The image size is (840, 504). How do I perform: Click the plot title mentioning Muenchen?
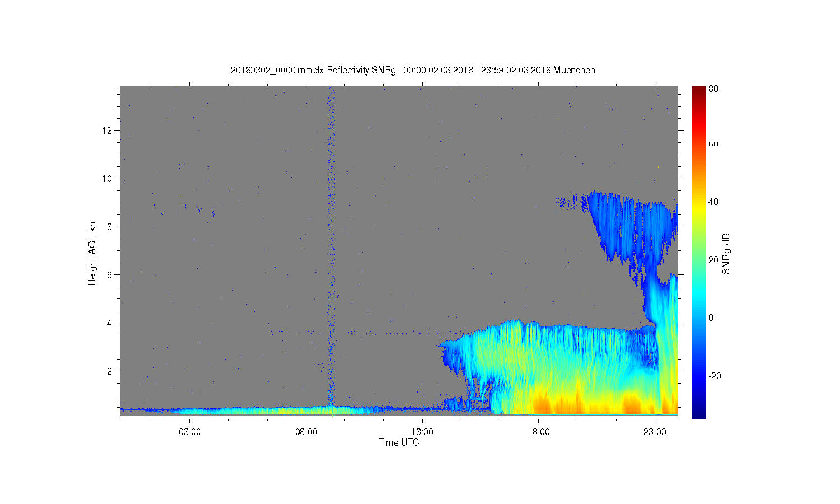point(413,71)
